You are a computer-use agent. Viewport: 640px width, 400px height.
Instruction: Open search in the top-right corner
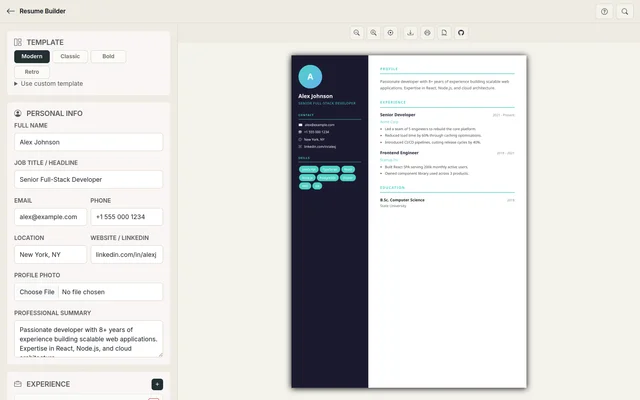[624, 11]
